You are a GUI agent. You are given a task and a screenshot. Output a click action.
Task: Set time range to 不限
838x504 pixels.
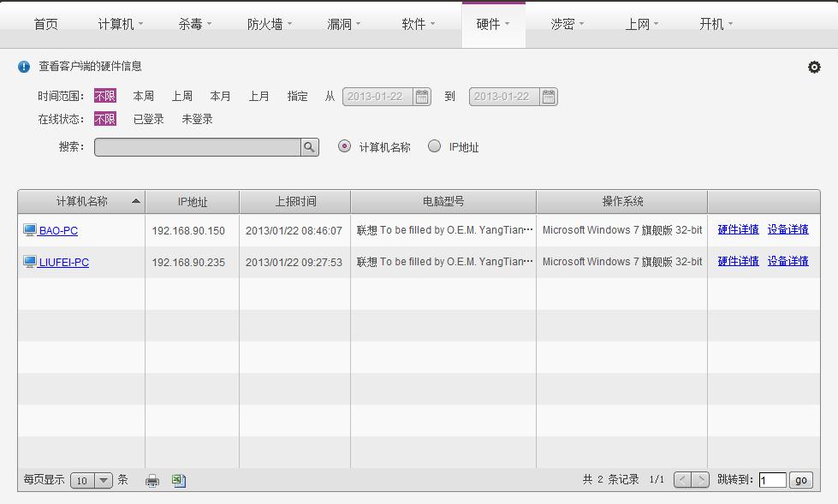coord(104,96)
